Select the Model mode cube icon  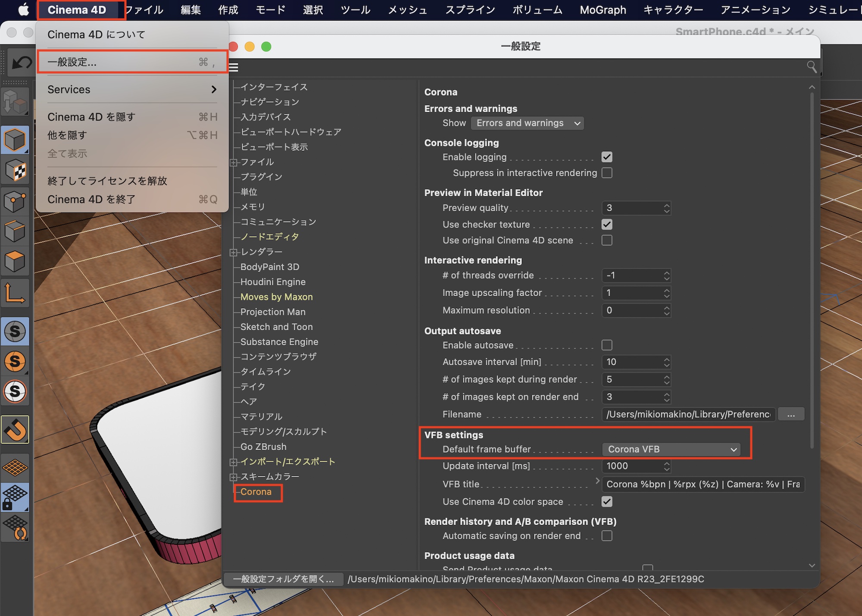tap(15, 140)
